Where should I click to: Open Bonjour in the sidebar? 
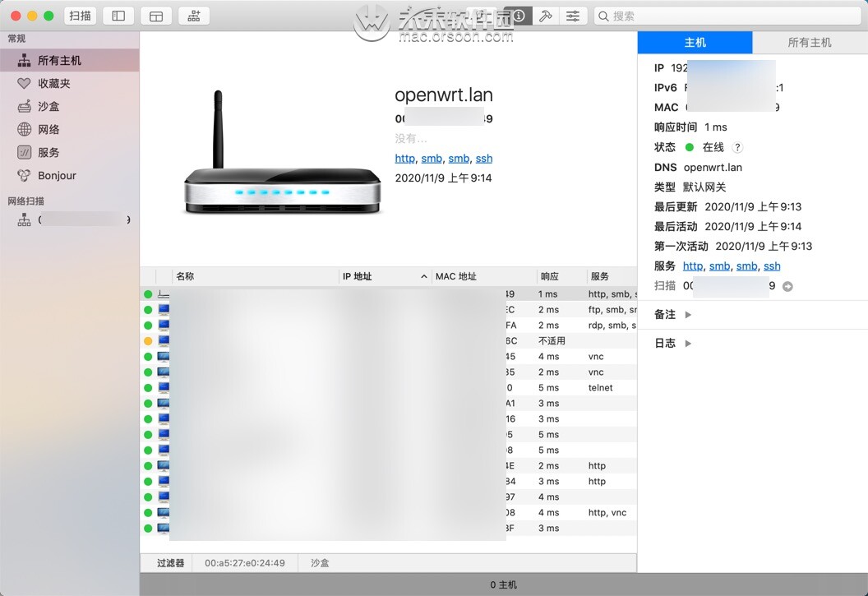70,175
